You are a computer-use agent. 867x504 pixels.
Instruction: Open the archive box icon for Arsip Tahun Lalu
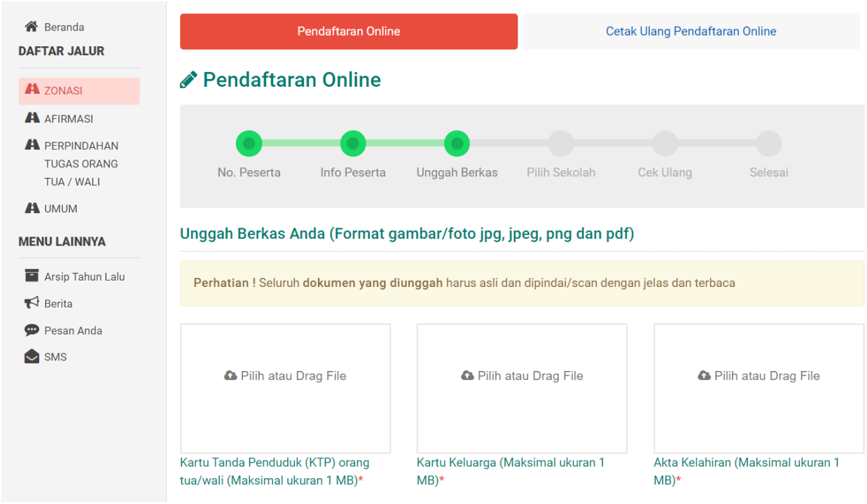(x=32, y=276)
